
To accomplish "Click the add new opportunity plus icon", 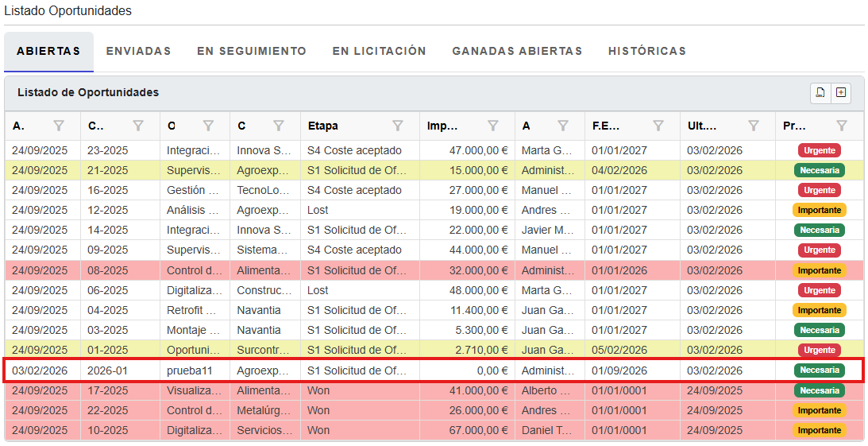I will point(841,93).
